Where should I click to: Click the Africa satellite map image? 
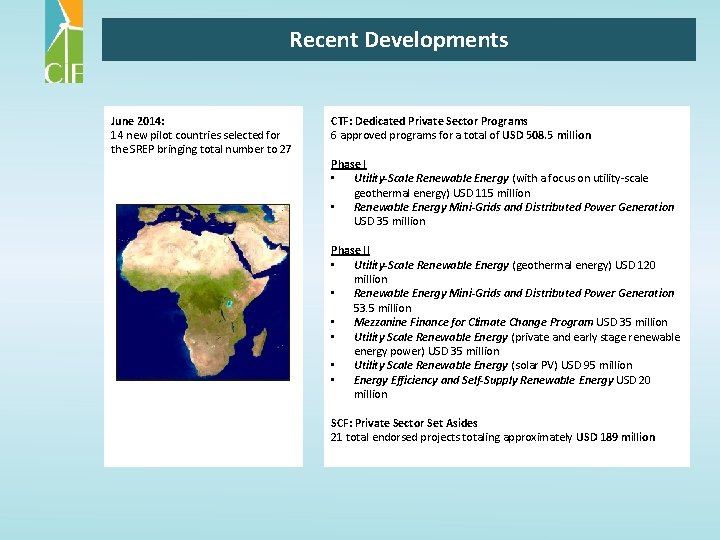coord(203,292)
